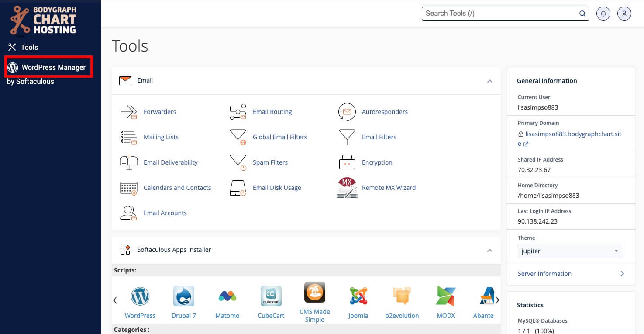Select the Matomo script icon
The image size is (644, 334).
pyautogui.click(x=227, y=296)
